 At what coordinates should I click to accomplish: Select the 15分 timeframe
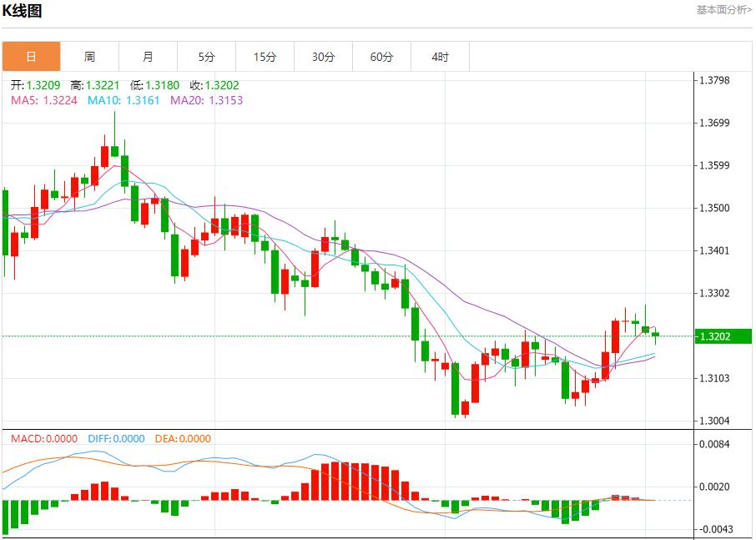265,56
